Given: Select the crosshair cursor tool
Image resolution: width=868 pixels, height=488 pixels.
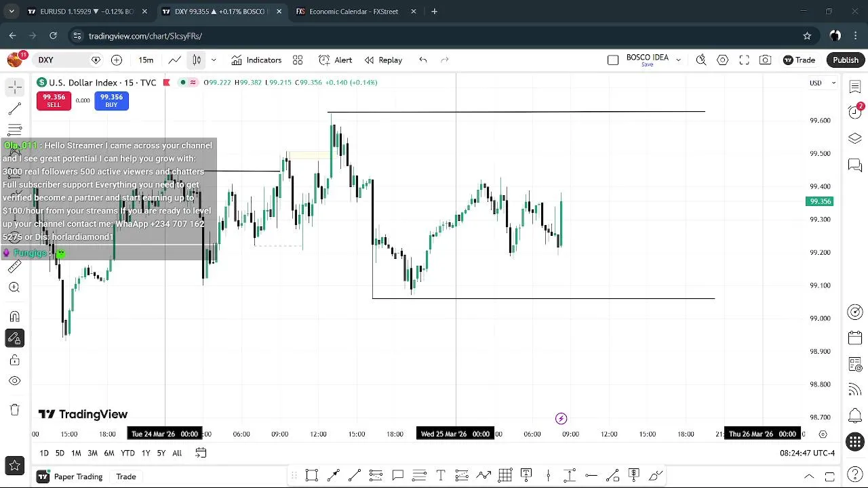Looking at the screenshot, I should click(x=14, y=87).
